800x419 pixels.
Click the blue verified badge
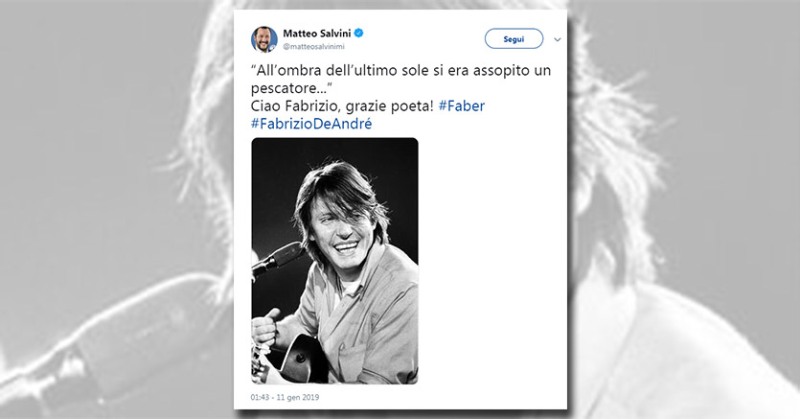(359, 34)
